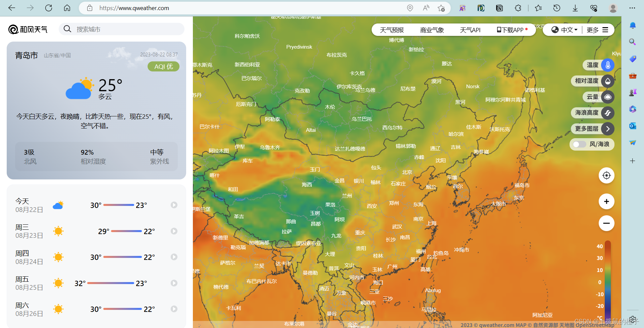Click the 海浪高度 layer label
This screenshot has height=328, width=644.
pyautogui.click(x=587, y=113)
